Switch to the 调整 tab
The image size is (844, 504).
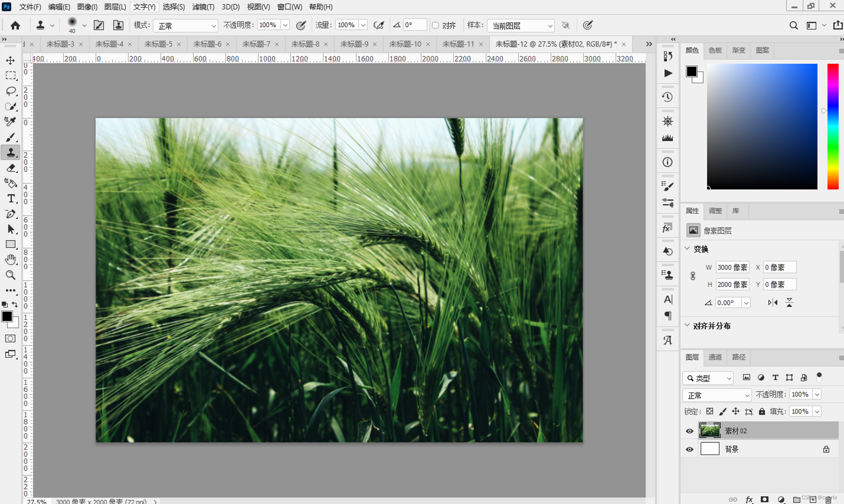(715, 211)
